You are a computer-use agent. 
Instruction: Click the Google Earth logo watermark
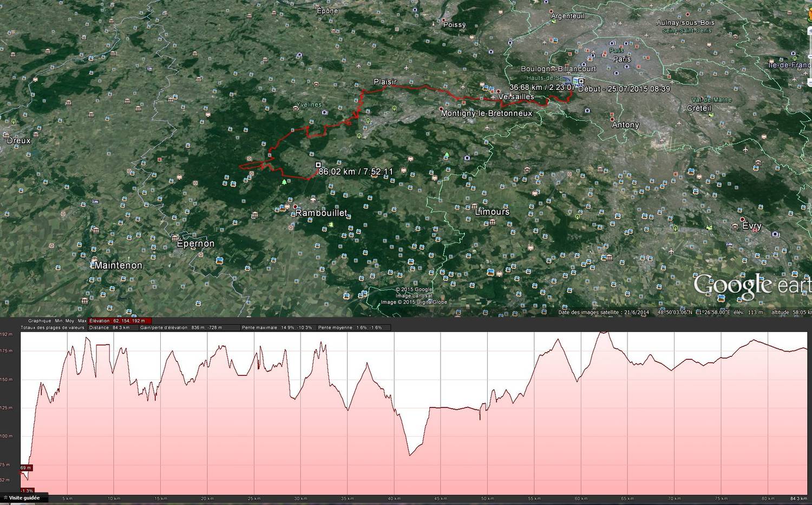click(x=752, y=286)
